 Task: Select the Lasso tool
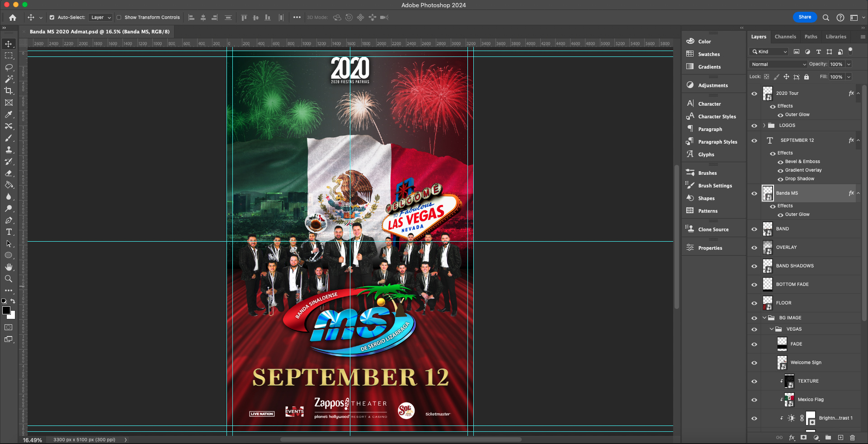click(9, 67)
